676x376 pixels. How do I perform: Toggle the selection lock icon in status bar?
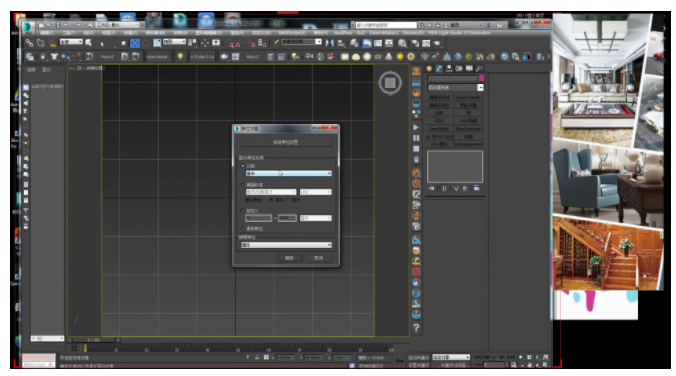pos(257,357)
